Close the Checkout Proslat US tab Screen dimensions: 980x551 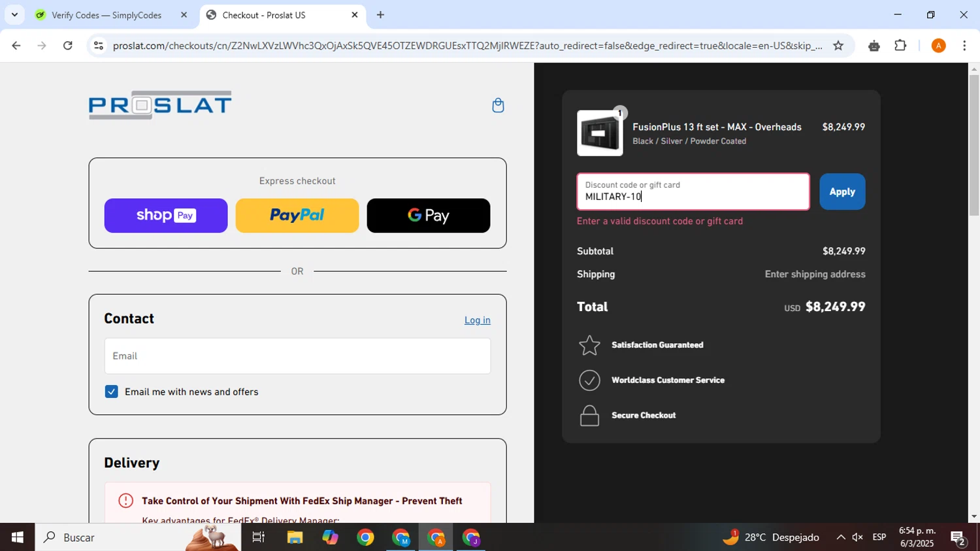(x=355, y=14)
